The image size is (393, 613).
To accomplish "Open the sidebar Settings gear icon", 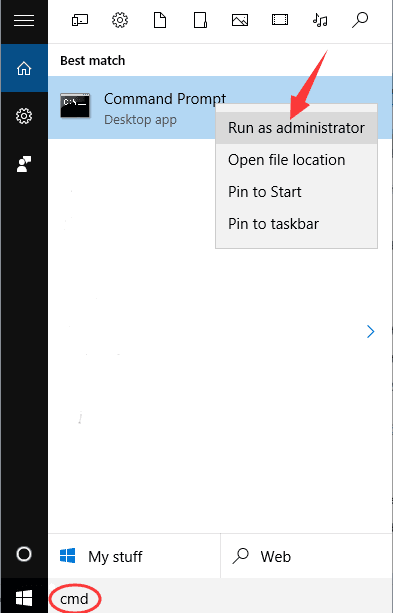I will tap(24, 116).
